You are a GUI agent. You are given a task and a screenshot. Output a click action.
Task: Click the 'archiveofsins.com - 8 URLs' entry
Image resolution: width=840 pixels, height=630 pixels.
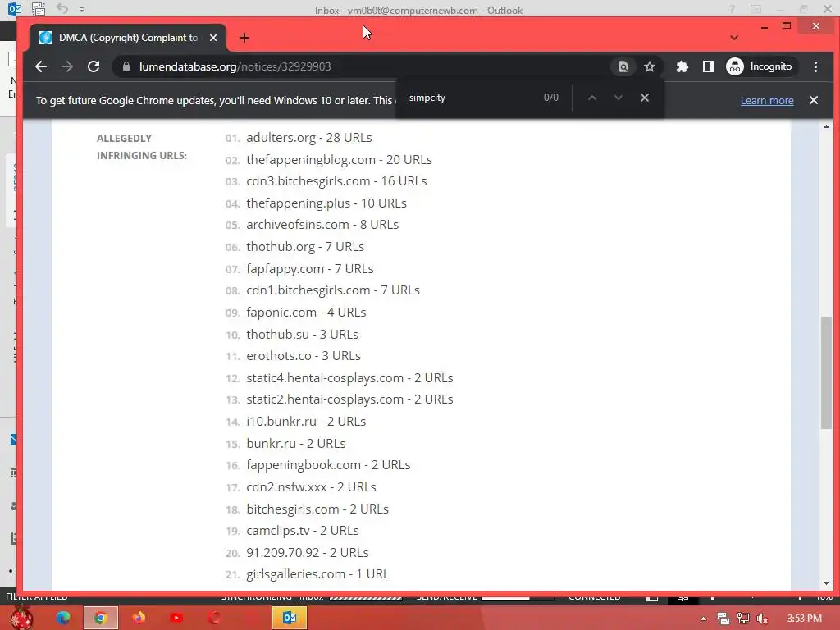point(322,225)
